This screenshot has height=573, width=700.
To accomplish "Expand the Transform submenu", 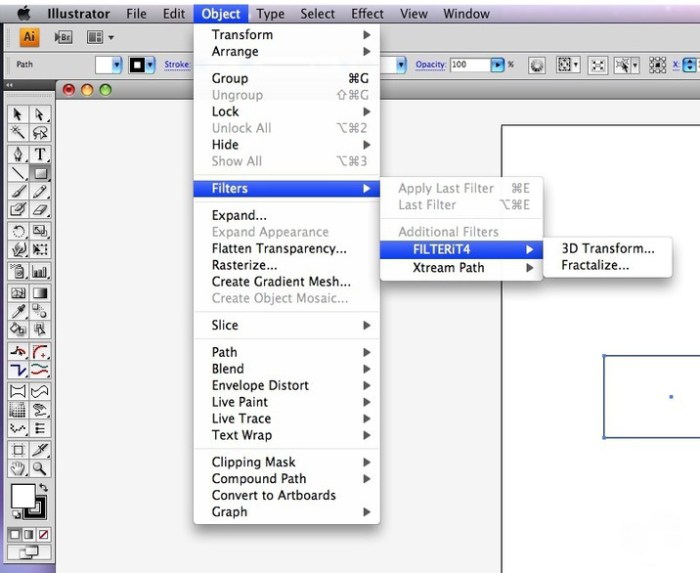I will pyautogui.click(x=286, y=34).
